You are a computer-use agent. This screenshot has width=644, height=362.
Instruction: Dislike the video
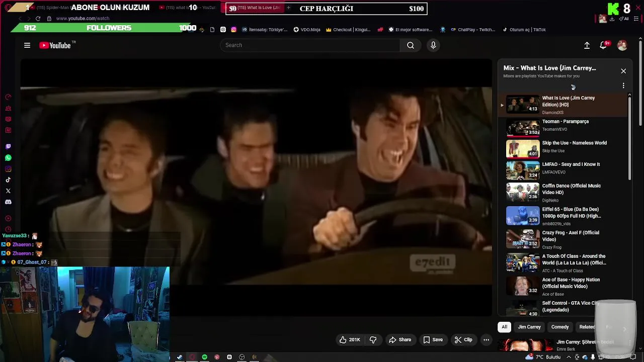373,340
